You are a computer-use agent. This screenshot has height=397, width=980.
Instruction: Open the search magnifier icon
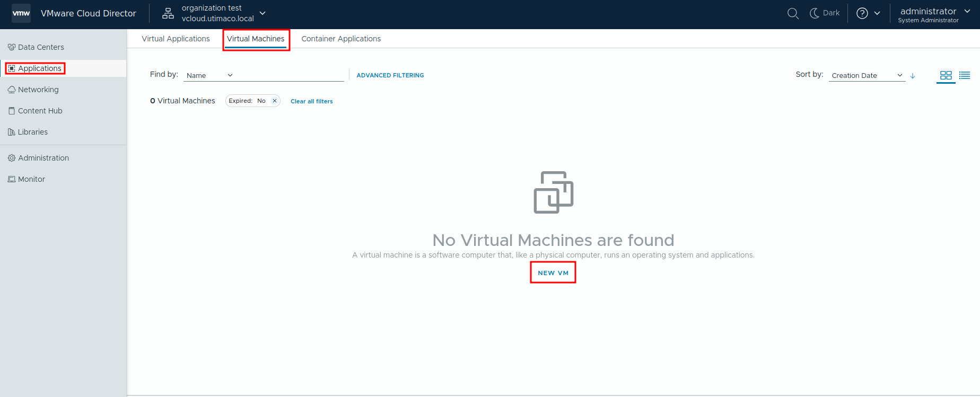point(793,13)
